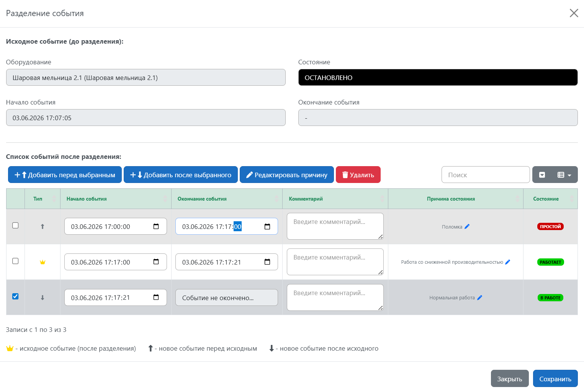Viewport: 584px width, 392px height.
Task: Open calendar picker for end 03.06.2026 17:17:00
Action: click(x=267, y=227)
